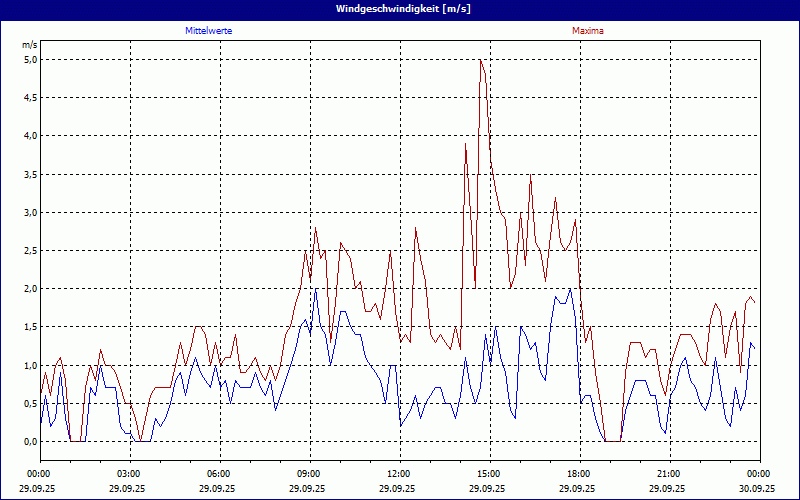The width and height of the screenshot is (800, 500).
Task: Click the 1,5 y-axis tick label
Action: pos(30,327)
